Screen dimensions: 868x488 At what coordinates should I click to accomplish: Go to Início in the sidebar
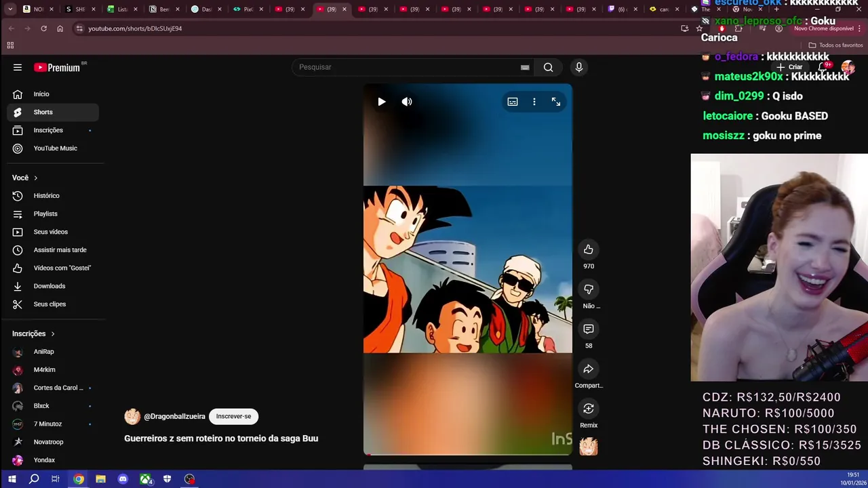(53, 94)
